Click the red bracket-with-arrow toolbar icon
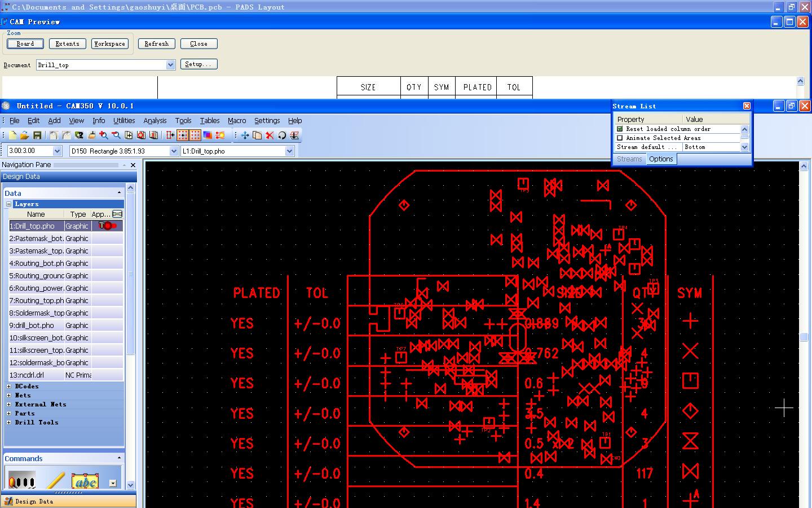 [x=170, y=135]
